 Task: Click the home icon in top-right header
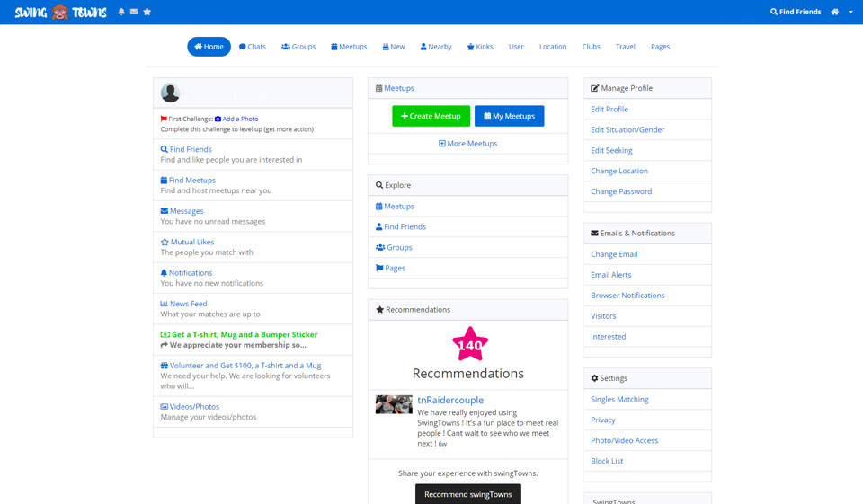pos(835,12)
